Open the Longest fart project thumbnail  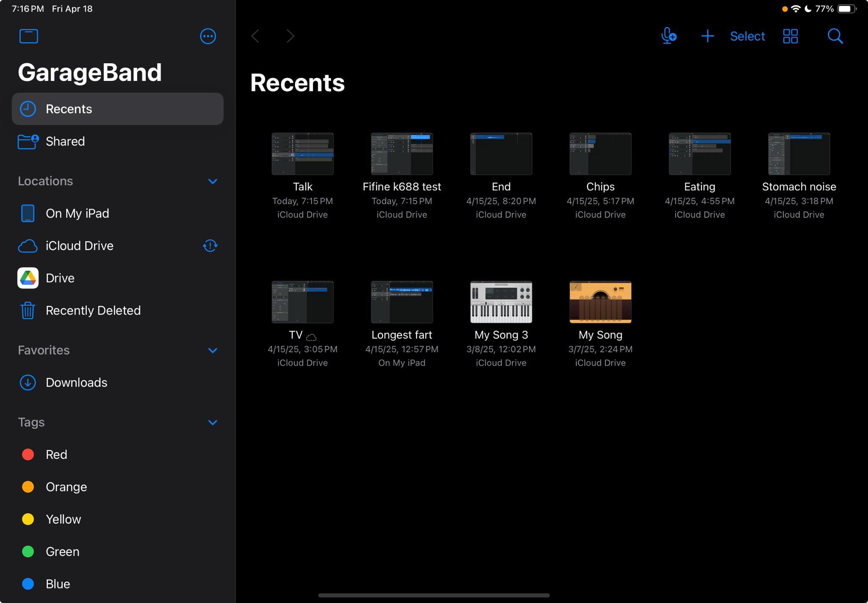pyautogui.click(x=402, y=302)
